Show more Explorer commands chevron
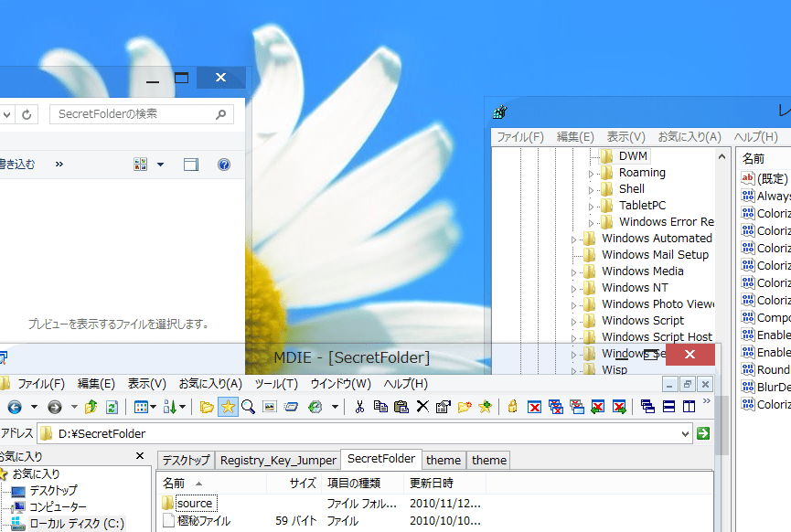 click(x=59, y=164)
